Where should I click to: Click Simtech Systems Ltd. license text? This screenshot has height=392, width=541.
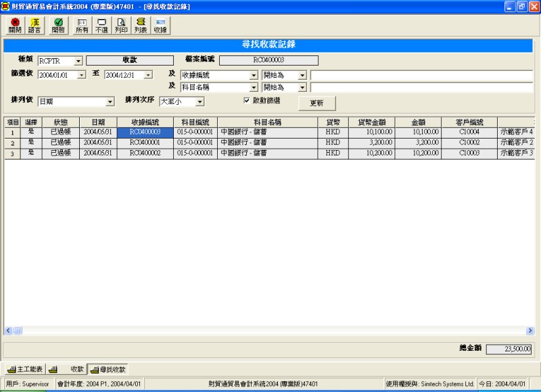coord(448,384)
